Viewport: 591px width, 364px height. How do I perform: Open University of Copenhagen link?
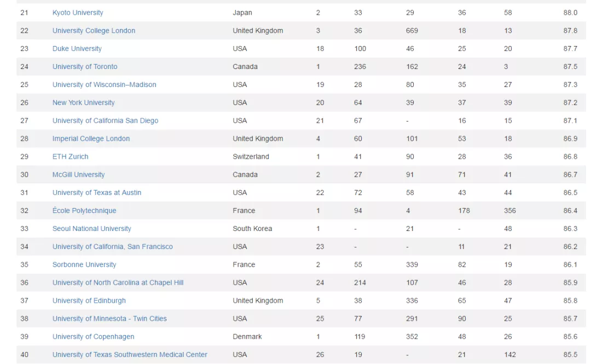(93, 337)
